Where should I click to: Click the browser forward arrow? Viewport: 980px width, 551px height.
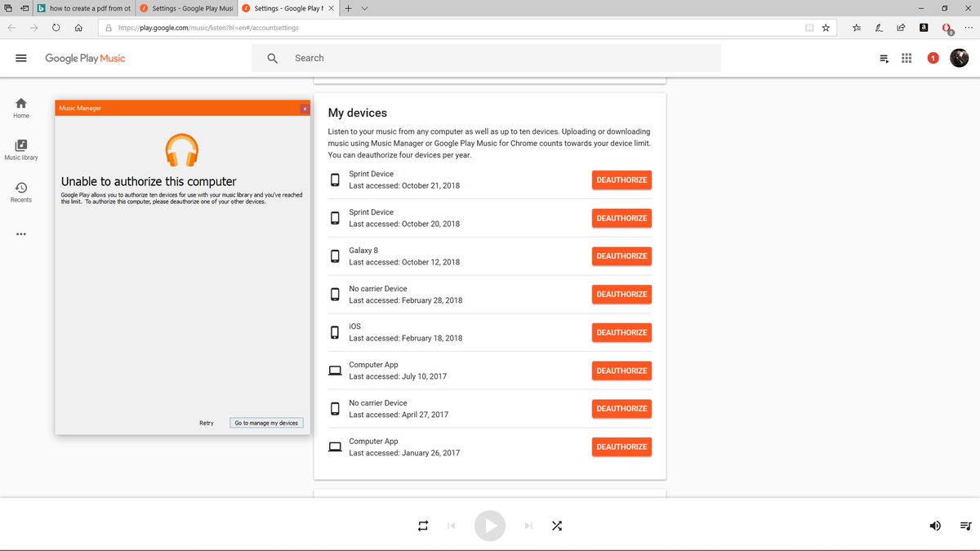pos(33,27)
